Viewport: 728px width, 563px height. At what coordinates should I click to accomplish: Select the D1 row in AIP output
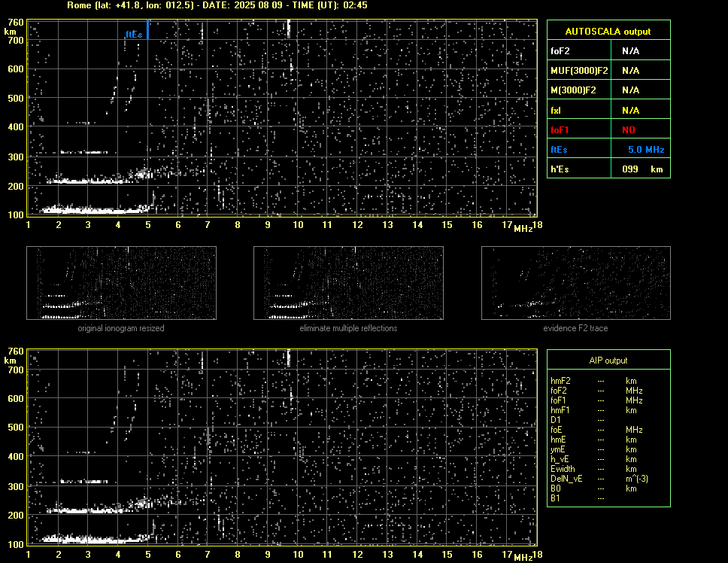click(578, 420)
